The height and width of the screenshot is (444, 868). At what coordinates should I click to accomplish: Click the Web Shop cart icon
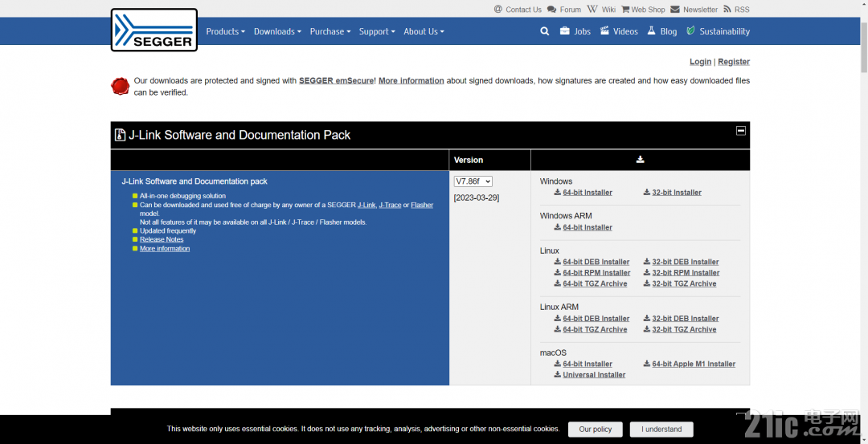click(625, 10)
